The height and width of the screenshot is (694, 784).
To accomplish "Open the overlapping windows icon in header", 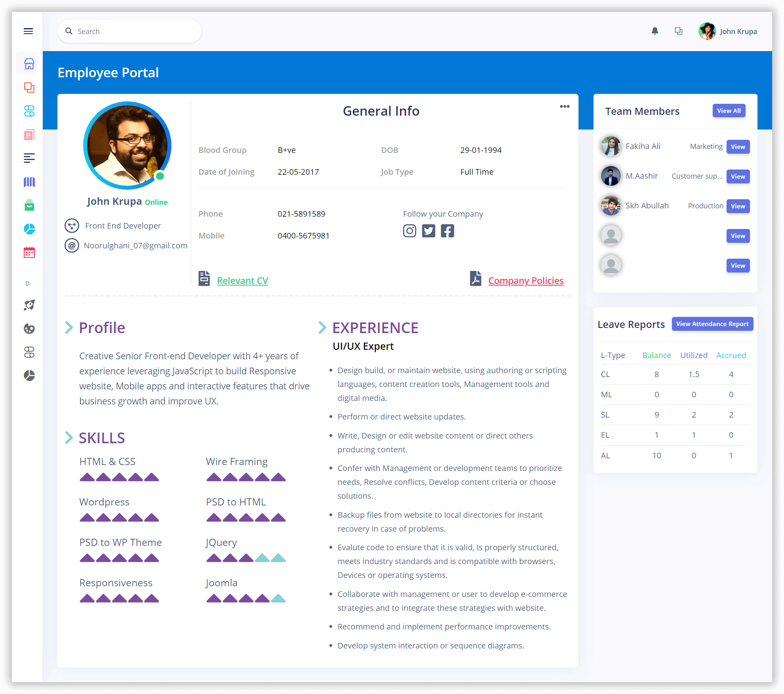I will [x=679, y=31].
